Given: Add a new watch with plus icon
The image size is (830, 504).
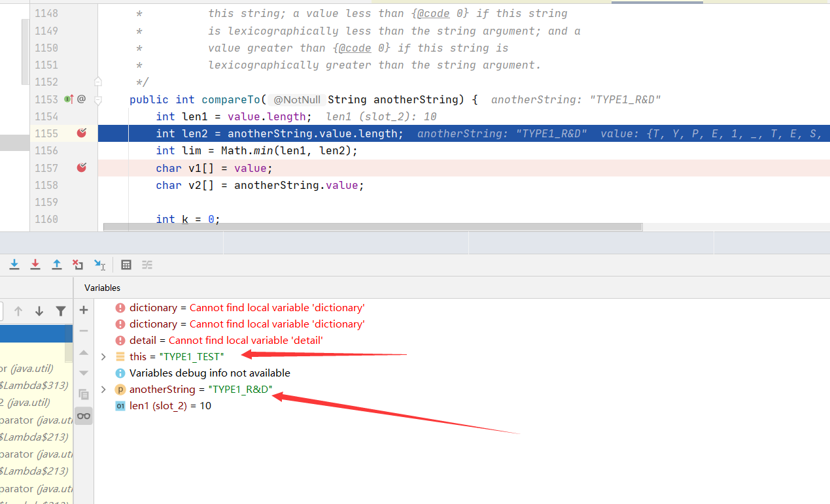Looking at the screenshot, I should tap(84, 310).
